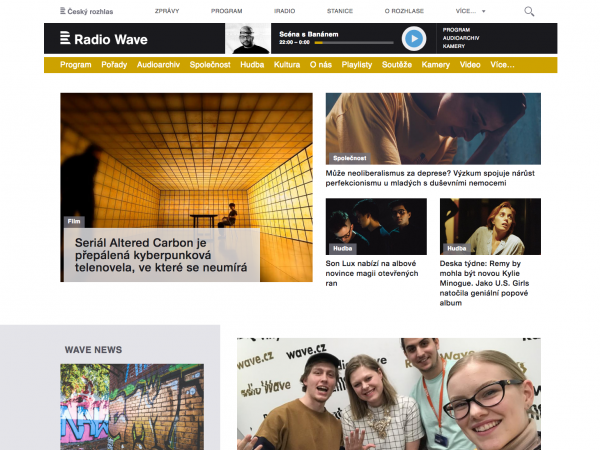Viewport: 600px width, 450px height.
Task: Click the Hudba tag on Remy image
Action: coord(457,248)
